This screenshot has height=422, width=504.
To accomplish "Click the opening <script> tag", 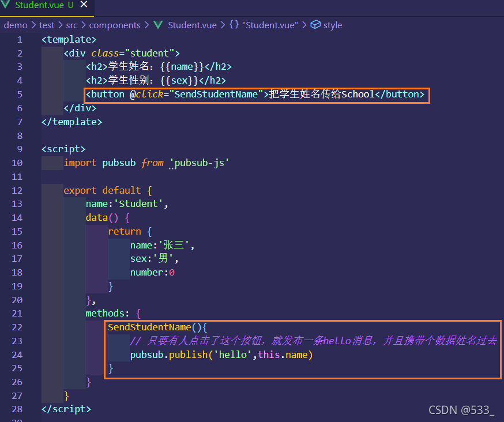I will 63,149.
